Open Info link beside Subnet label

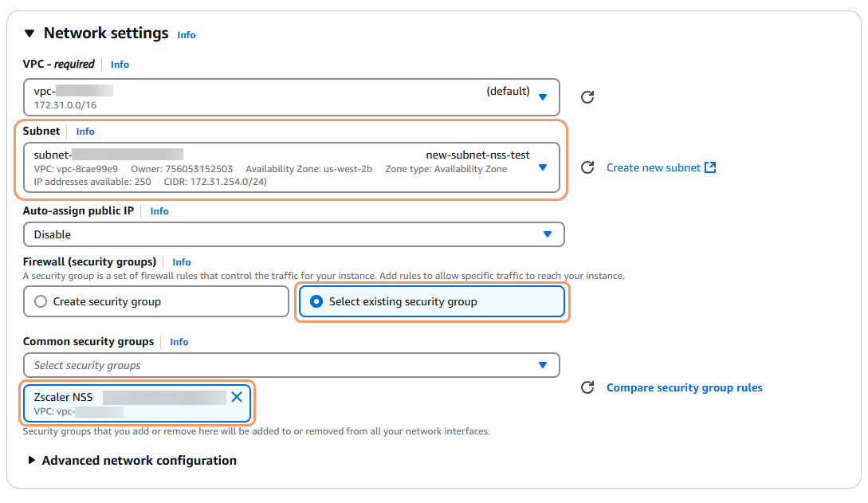tap(85, 132)
